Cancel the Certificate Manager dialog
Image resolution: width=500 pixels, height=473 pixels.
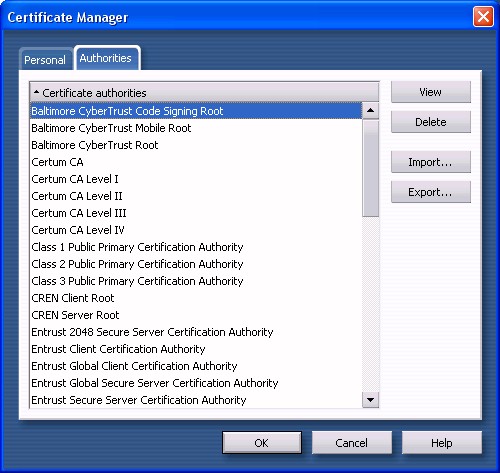tap(352, 443)
